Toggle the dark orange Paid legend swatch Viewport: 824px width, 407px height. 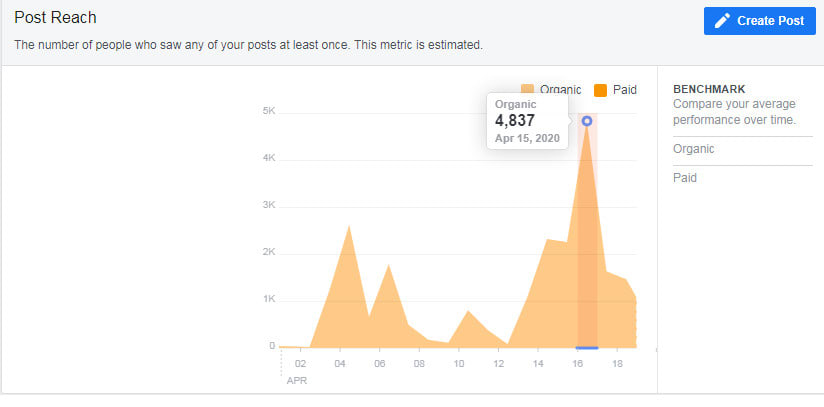[x=600, y=90]
